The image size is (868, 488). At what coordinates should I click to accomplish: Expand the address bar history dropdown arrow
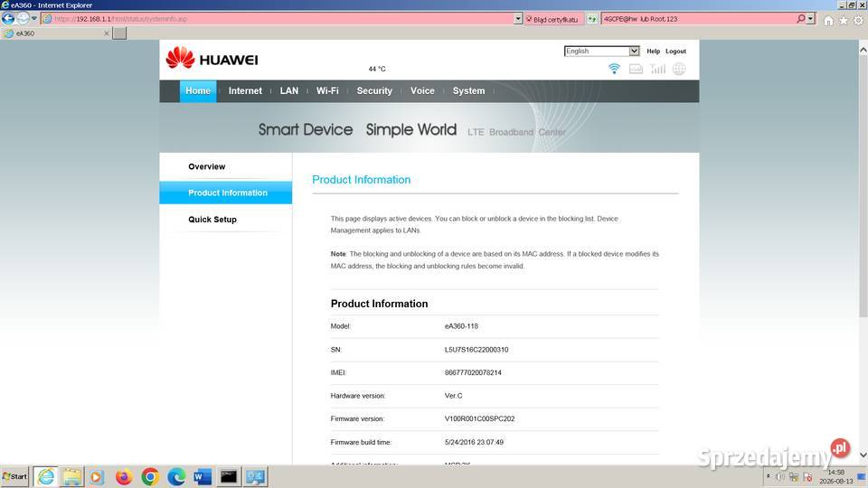point(517,19)
